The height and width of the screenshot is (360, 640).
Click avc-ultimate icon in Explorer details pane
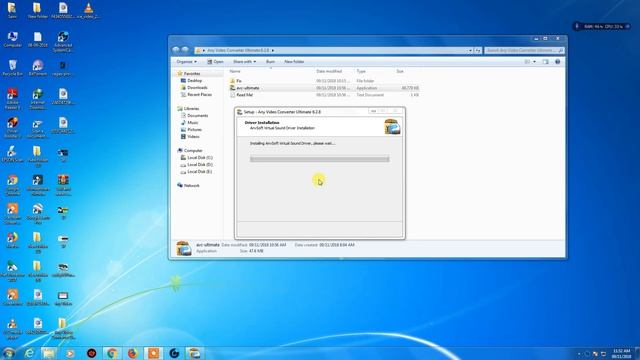point(184,248)
